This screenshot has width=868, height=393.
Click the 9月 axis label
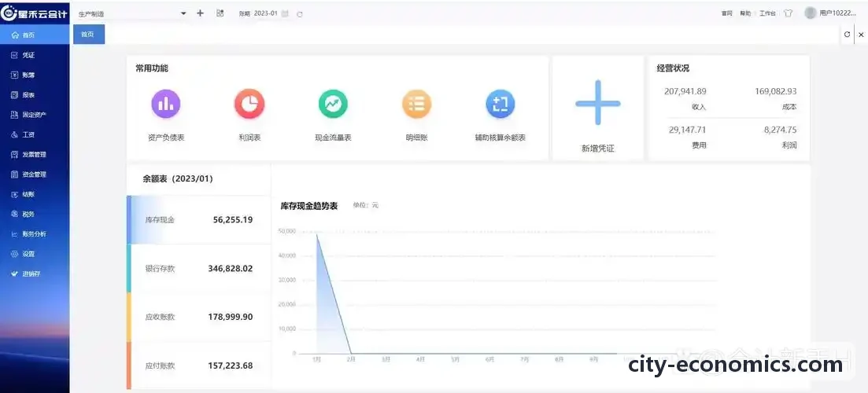594,359
